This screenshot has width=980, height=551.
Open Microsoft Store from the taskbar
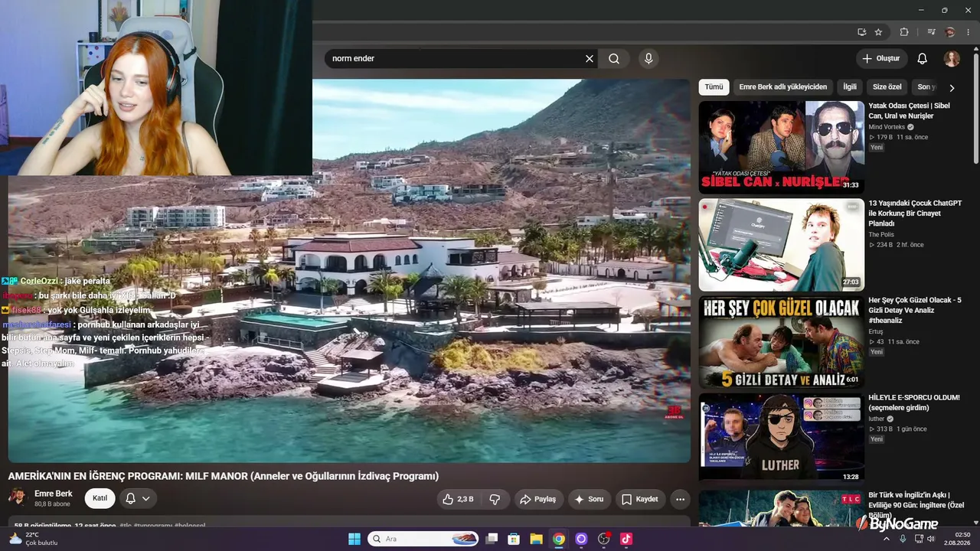[514, 539]
